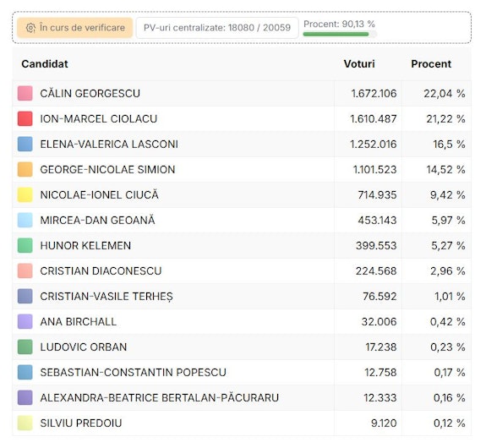Open the CRISTIAN DIACONESCU candidate row
This screenshot has width=486, height=448.
click(x=242, y=271)
